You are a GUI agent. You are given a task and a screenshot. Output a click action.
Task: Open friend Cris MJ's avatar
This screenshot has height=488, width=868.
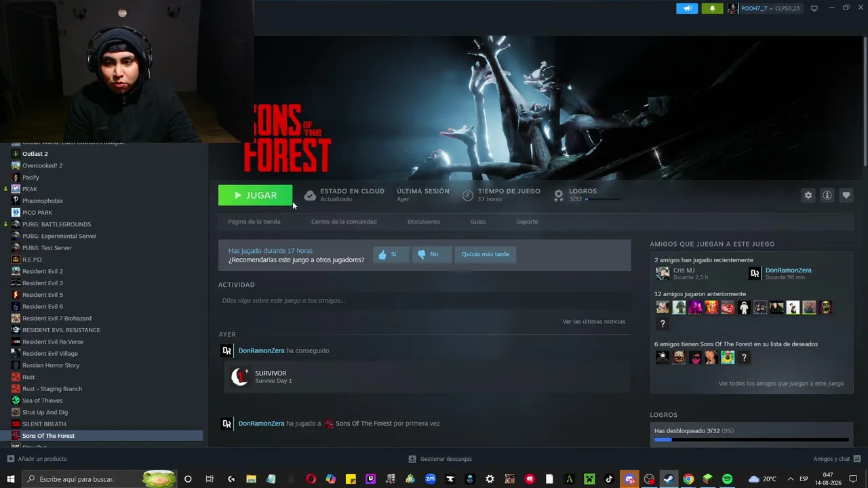pos(663,273)
